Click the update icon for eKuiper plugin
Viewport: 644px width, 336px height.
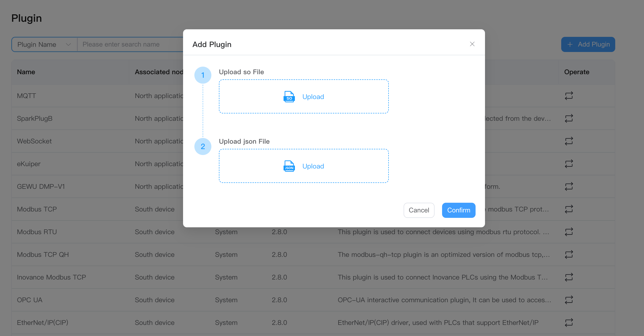pos(569,164)
